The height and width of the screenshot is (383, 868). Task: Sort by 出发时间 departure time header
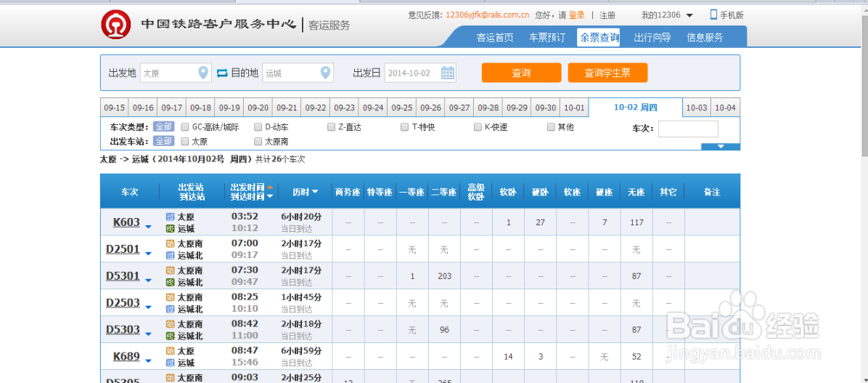pyautogui.click(x=252, y=187)
